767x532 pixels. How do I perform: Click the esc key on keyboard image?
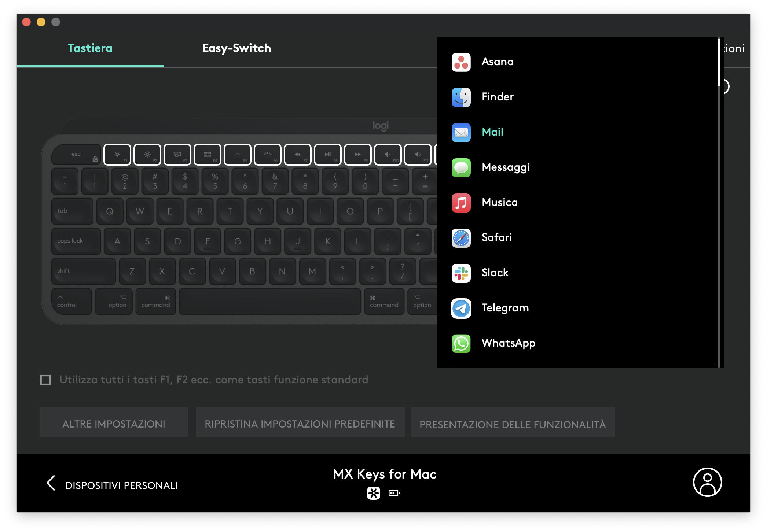(x=76, y=155)
